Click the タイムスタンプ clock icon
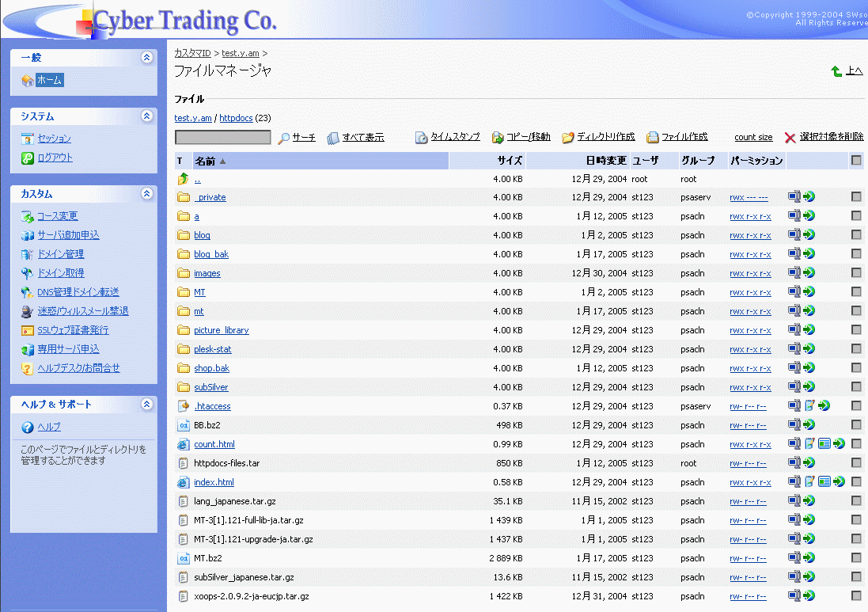Screen dimensions: 868x612 [x=422, y=138]
